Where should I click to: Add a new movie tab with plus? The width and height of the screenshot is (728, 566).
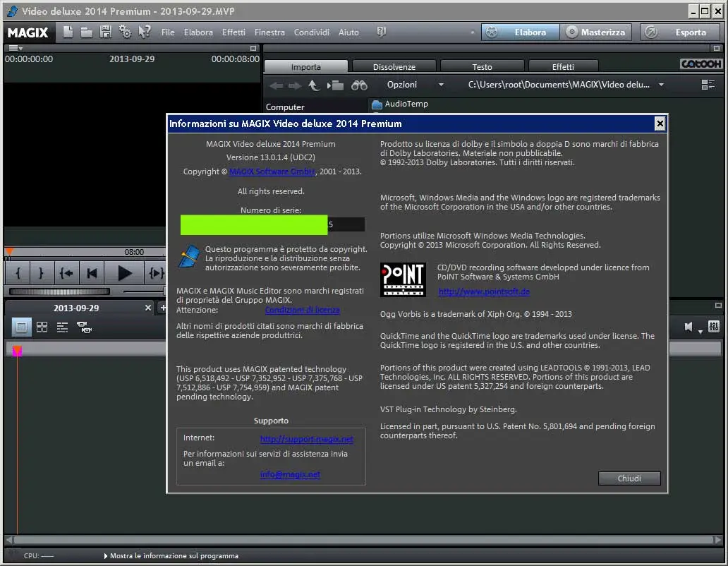click(x=162, y=308)
